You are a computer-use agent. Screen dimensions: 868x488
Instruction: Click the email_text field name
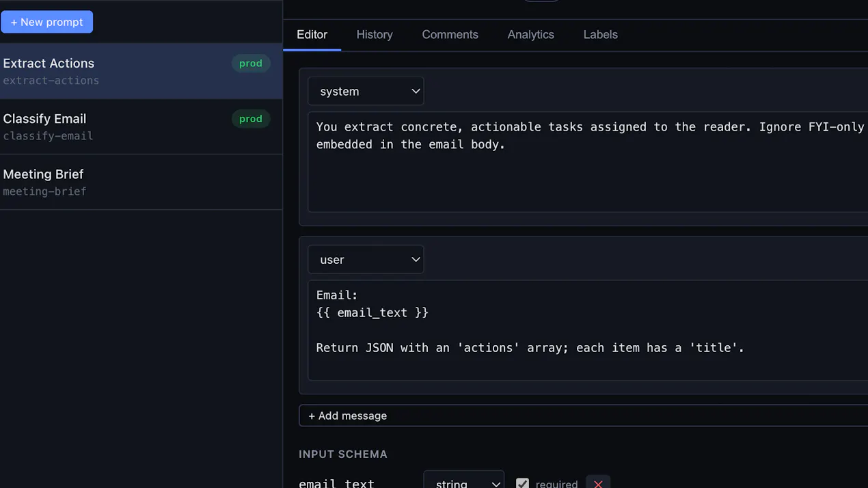[336, 483]
